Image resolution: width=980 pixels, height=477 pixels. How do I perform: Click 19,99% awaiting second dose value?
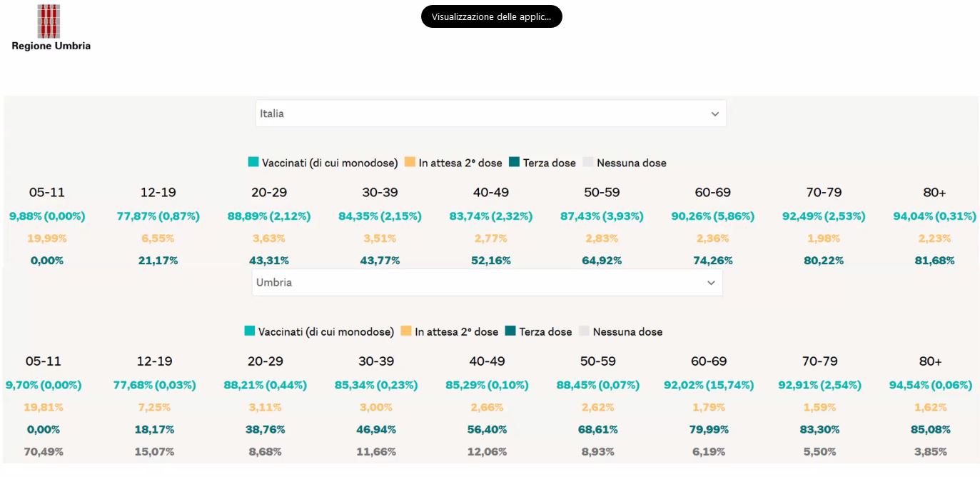(47, 239)
